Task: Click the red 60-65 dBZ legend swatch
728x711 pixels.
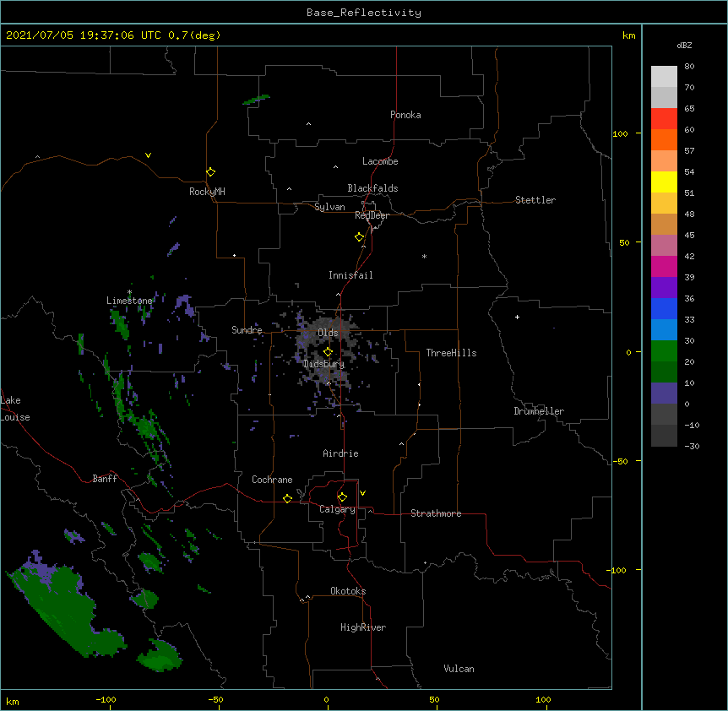Action: [664, 118]
